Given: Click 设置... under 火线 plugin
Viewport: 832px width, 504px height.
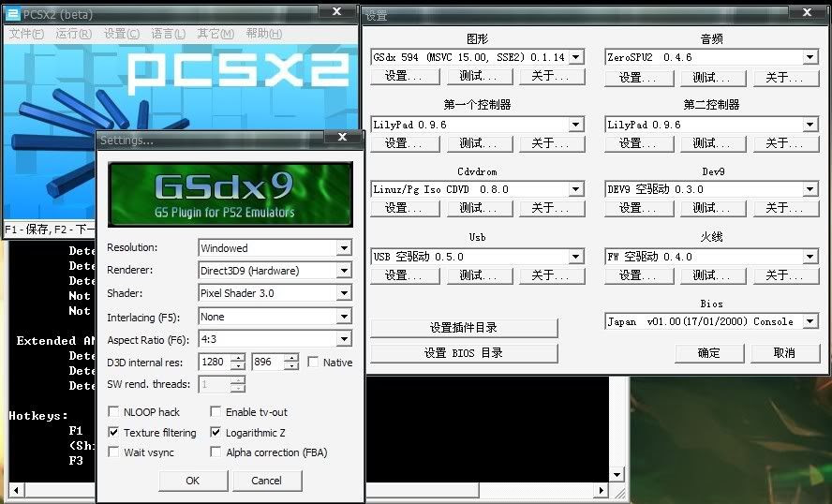Looking at the screenshot, I should pos(639,275).
